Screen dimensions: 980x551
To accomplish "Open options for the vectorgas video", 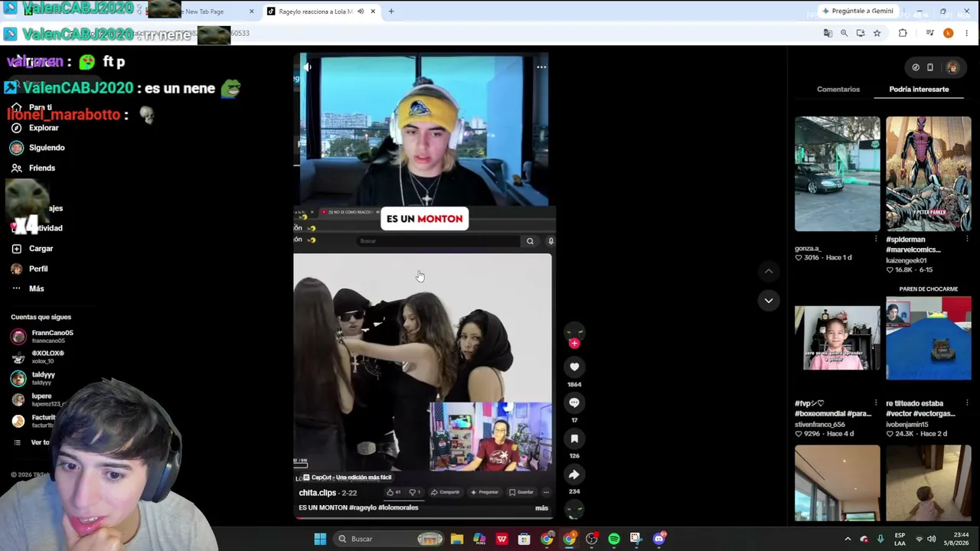I will [967, 403].
